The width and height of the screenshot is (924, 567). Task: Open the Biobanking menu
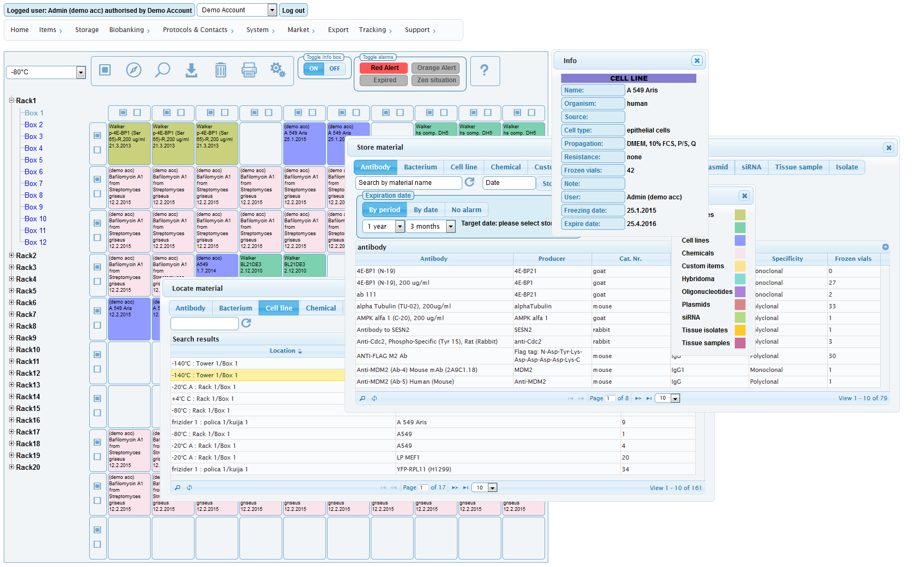[x=129, y=30]
